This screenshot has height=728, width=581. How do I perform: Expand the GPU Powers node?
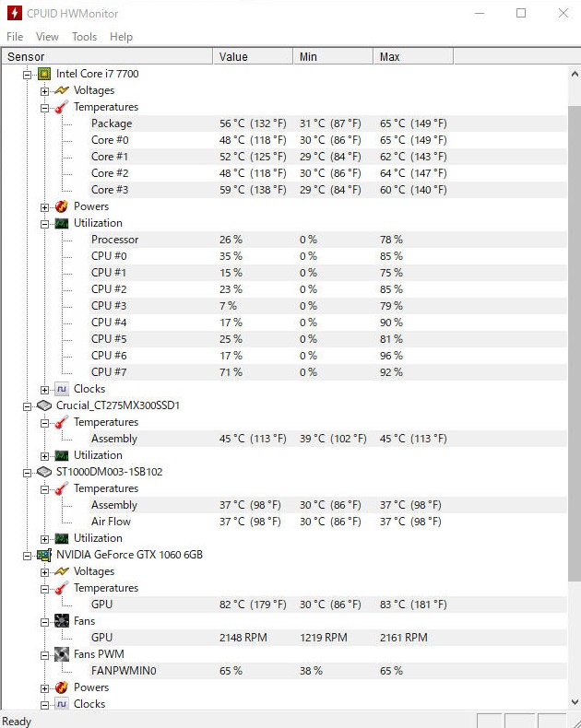pos(44,688)
